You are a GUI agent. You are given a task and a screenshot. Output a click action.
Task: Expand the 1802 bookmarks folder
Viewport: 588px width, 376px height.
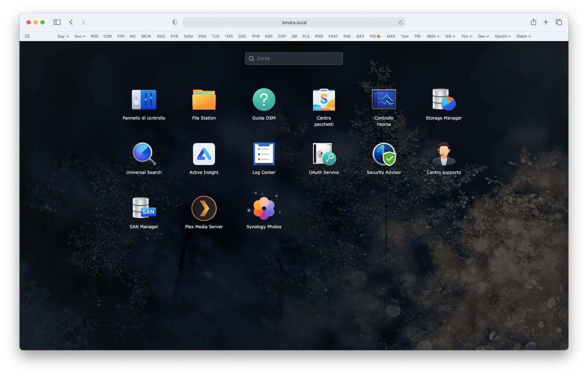(433, 36)
